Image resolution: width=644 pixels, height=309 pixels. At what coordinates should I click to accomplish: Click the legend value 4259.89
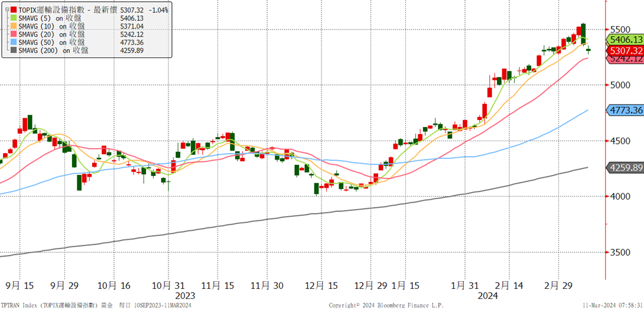132,51
